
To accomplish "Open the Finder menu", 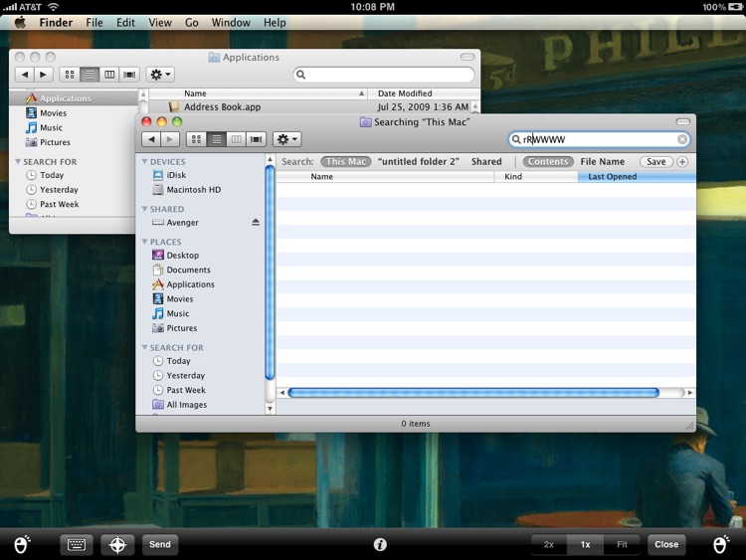I will click(x=56, y=22).
